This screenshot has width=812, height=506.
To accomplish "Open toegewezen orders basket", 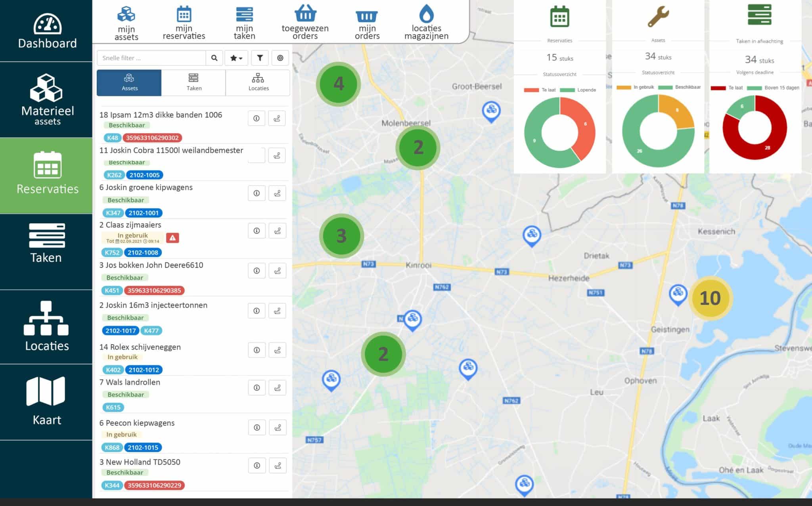I will click(x=305, y=22).
